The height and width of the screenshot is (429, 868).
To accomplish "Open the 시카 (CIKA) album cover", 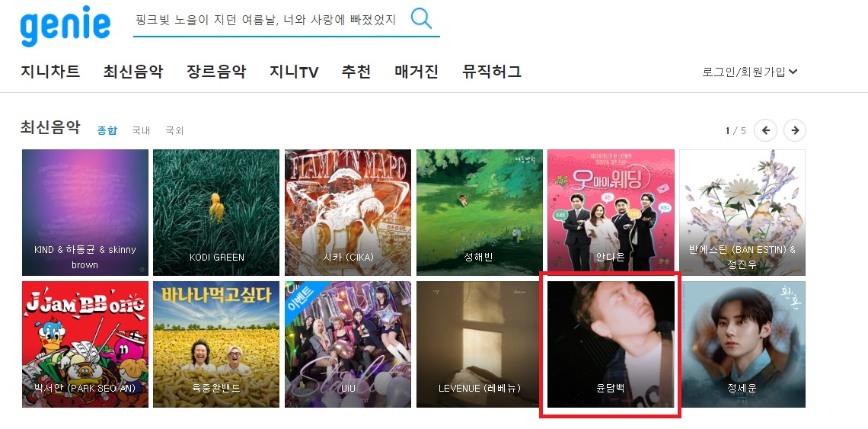I will coord(348,213).
